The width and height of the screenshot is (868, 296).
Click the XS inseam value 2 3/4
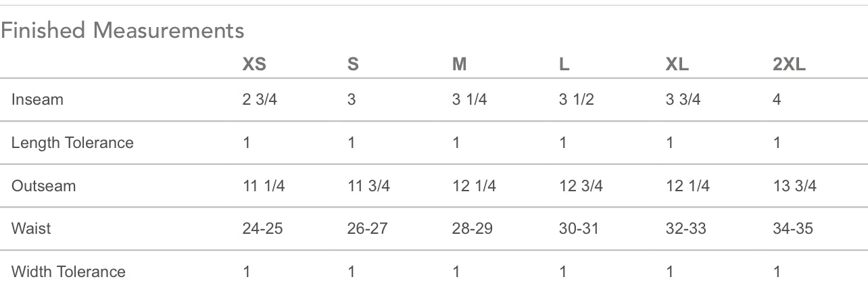click(260, 99)
